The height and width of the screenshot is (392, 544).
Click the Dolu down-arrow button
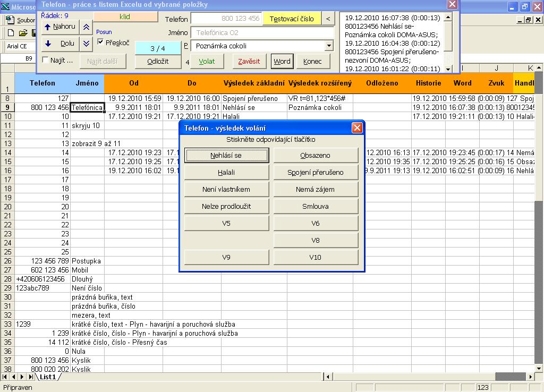(61, 44)
